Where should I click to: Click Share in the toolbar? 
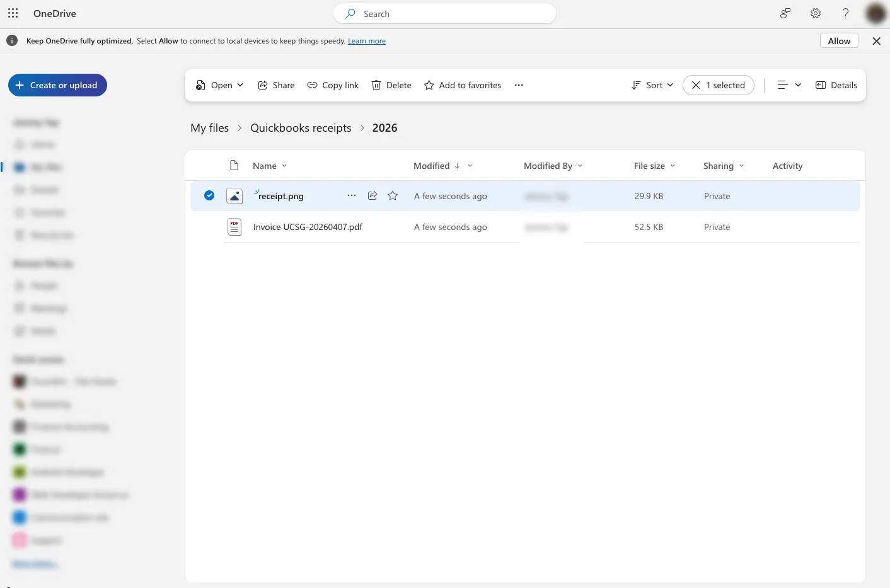pyautogui.click(x=276, y=85)
